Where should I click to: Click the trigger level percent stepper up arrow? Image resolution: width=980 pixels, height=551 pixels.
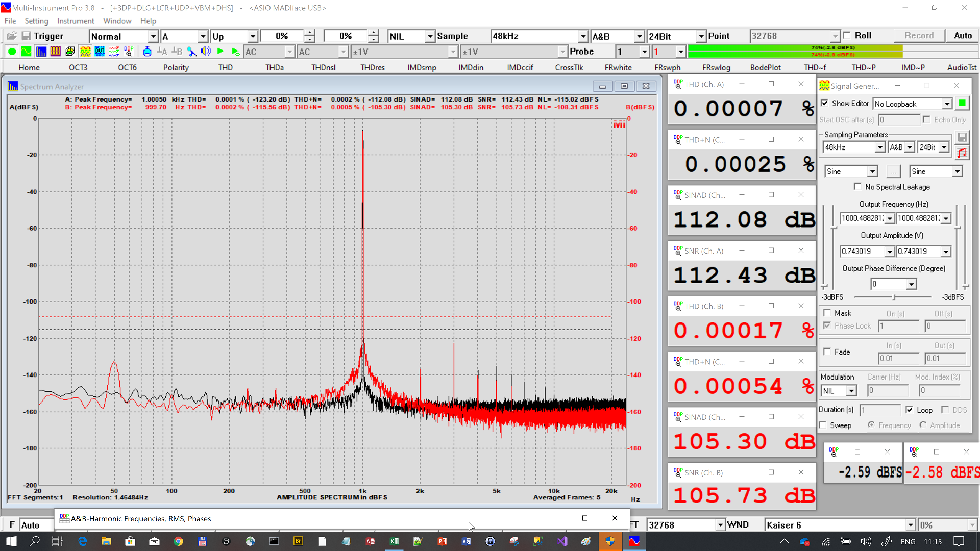point(309,33)
